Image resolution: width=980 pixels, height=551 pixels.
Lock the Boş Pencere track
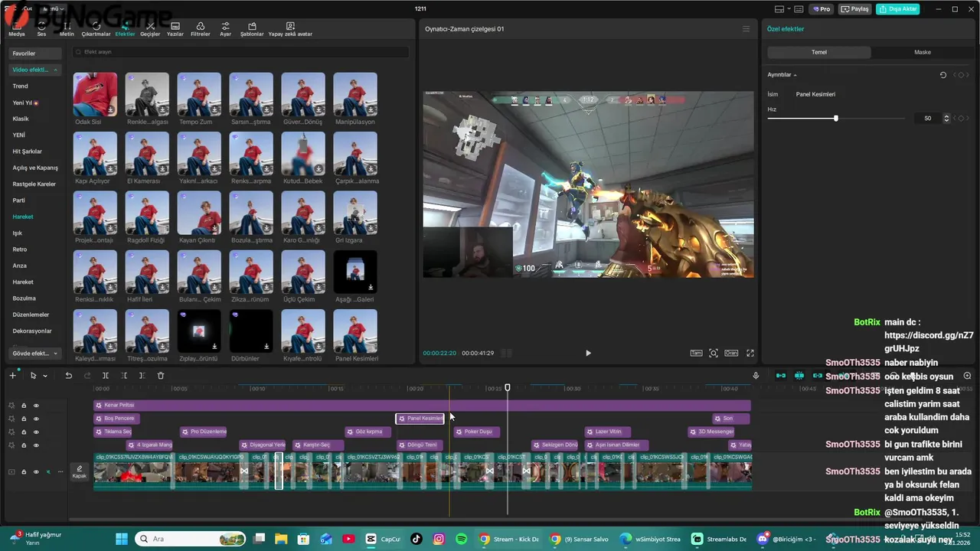point(24,419)
